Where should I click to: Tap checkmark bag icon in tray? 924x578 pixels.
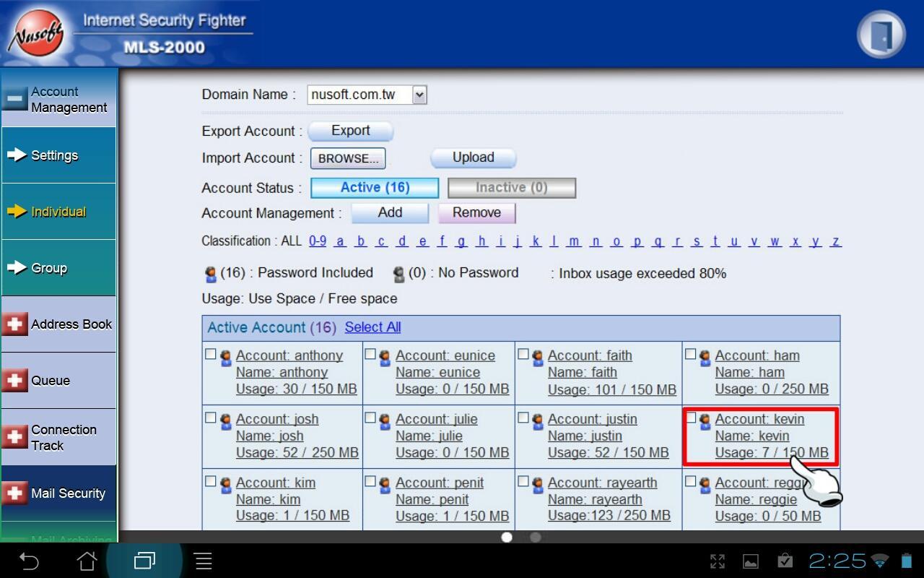[x=785, y=561]
